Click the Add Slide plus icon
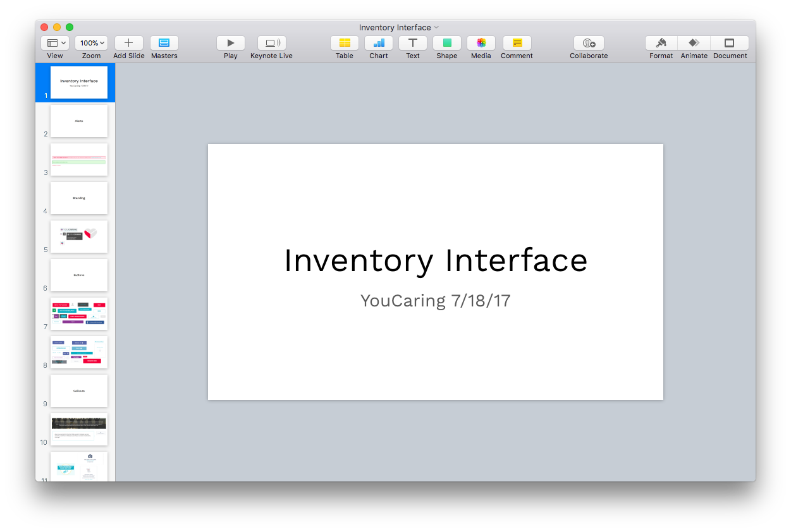Image resolution: width=791 pixels, height=532 pixels. [129, 43]
